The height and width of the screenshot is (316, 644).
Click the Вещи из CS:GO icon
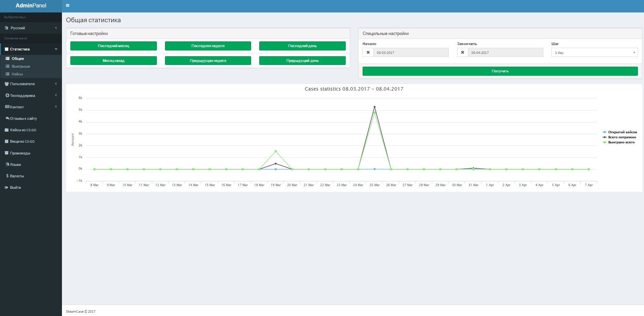click(6, 141)
